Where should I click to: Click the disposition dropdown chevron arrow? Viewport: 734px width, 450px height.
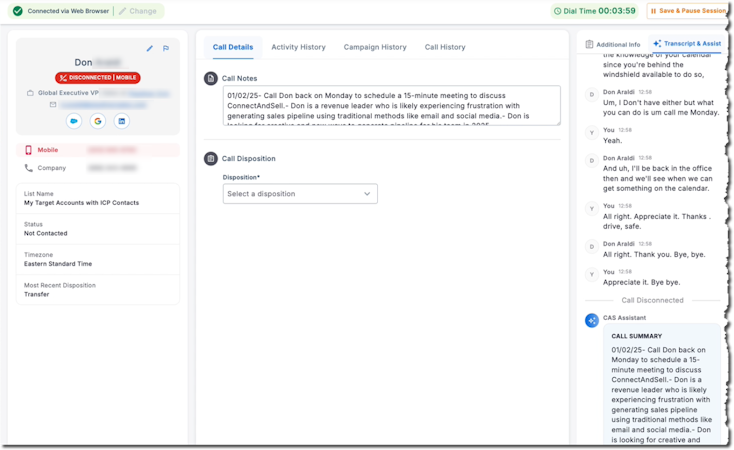[x=367, y=193]
